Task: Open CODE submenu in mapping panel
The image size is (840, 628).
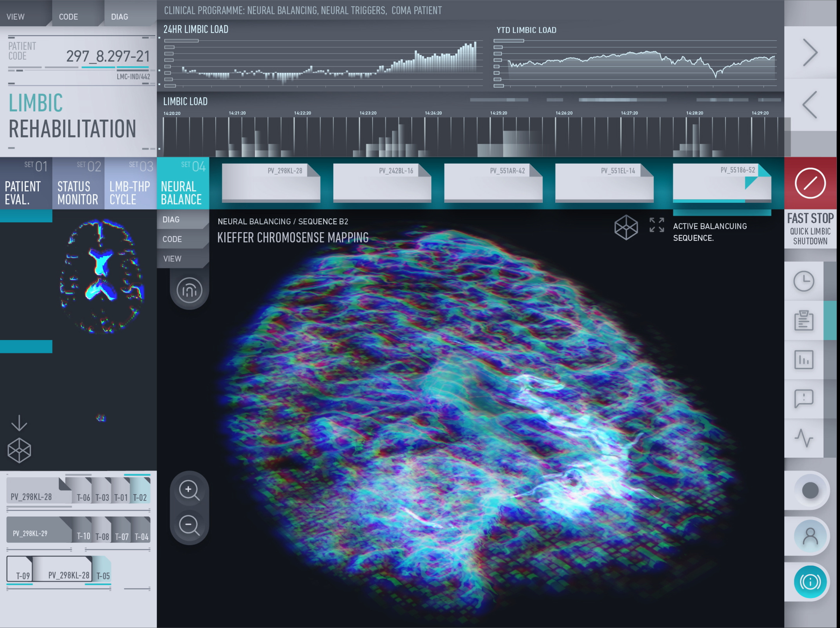Action: coord(183,239)
